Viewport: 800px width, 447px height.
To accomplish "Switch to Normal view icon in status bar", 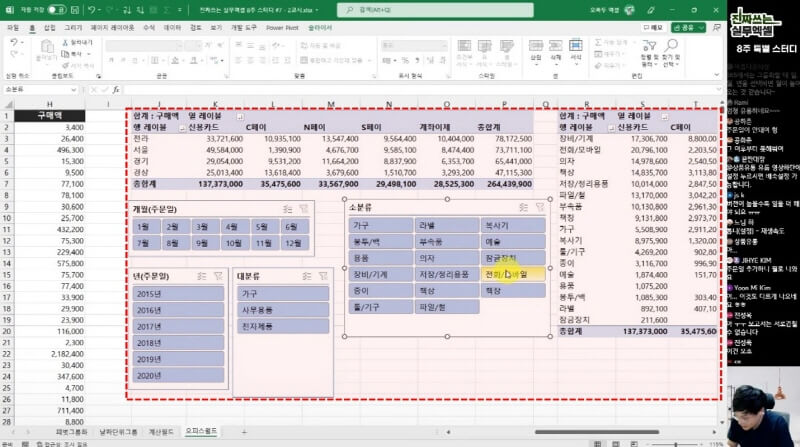I will pyautogui.click(x=597, y=444).
